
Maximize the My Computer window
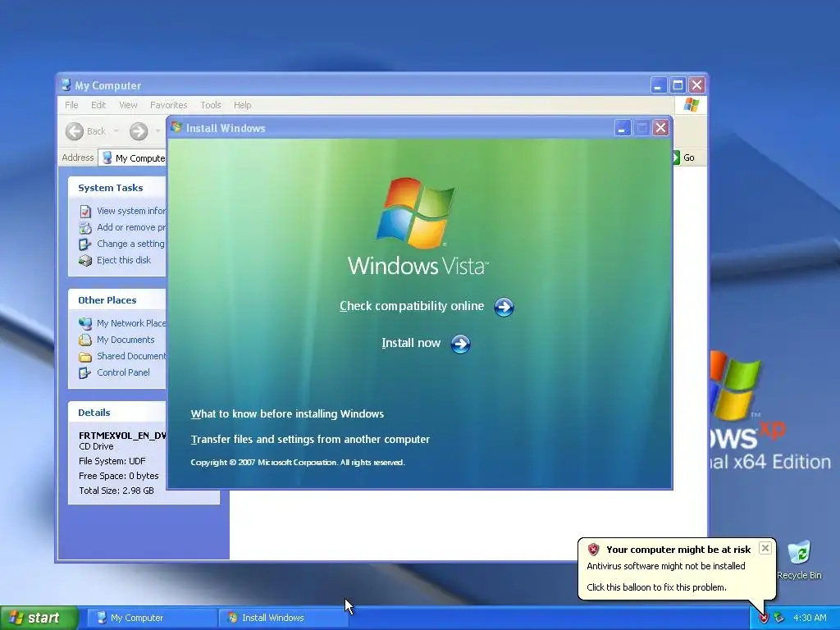coord(678,85)
